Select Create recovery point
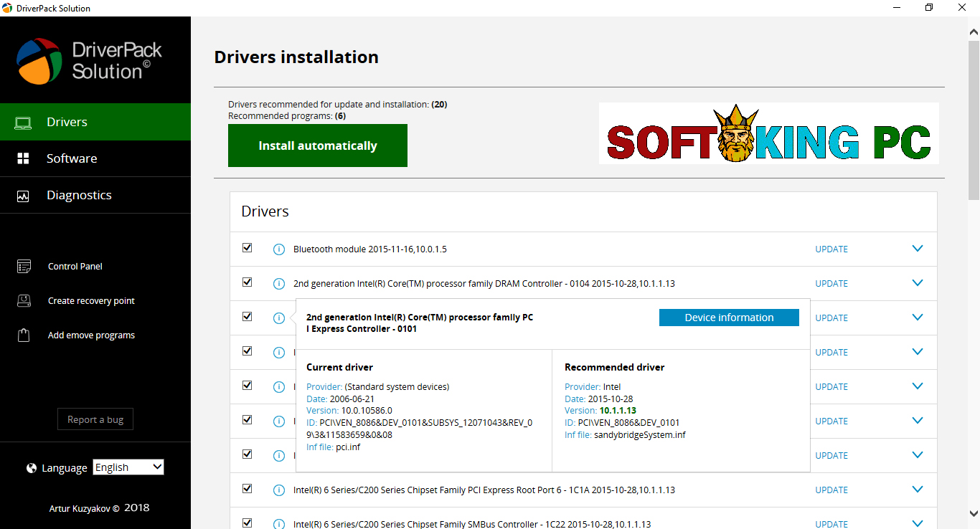The image size is (980, 529). (91, 301)
